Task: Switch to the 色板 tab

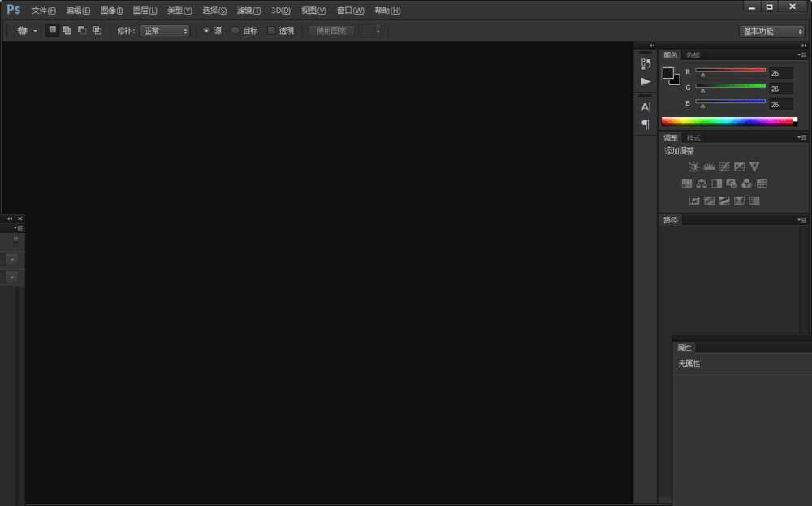Action: click(x=693, y=55)
